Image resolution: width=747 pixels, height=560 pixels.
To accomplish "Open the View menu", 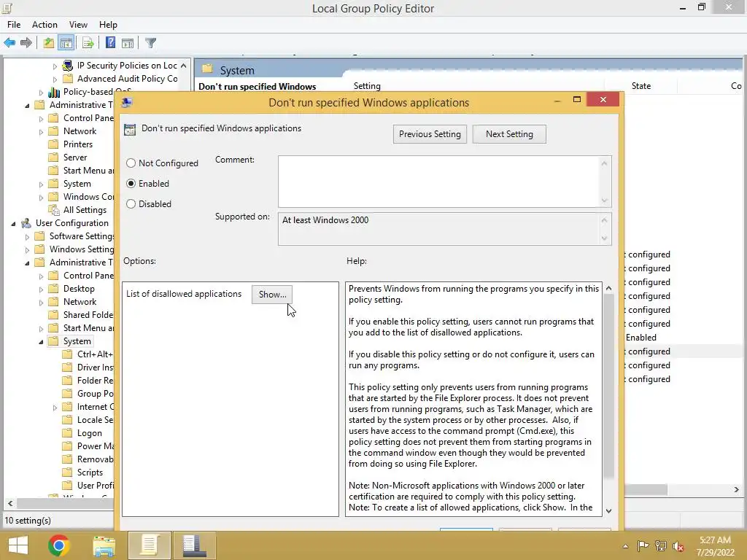I will point(78,25).
